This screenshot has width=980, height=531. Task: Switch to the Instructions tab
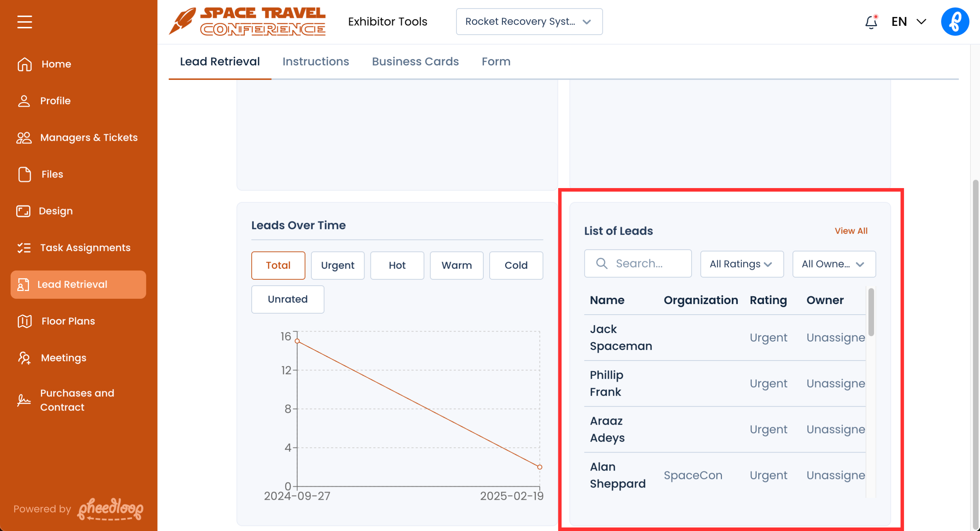(315, 62)
